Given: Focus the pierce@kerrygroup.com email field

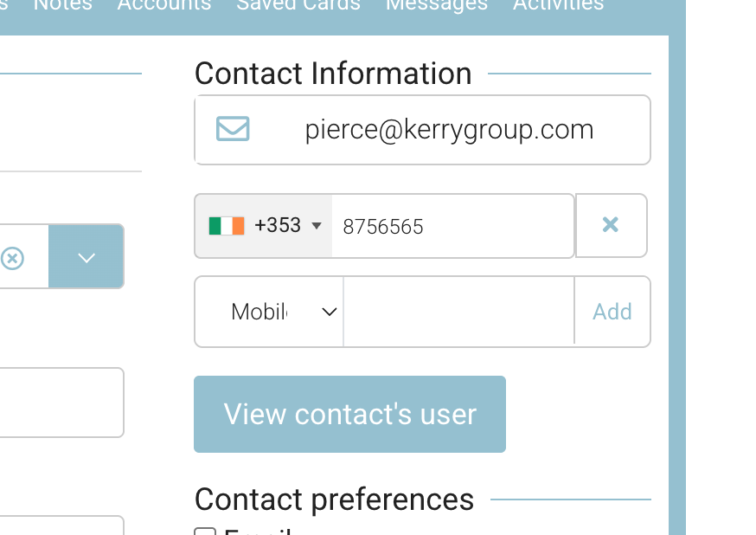Looking at the screenshot, I should click(449, 130).
